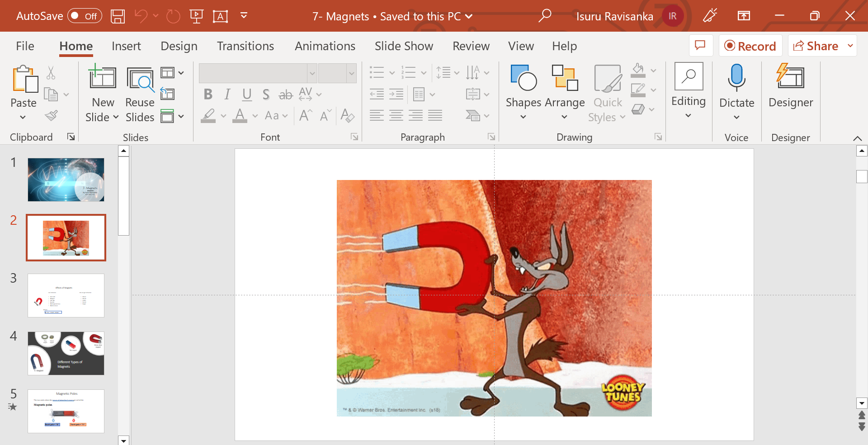Open the font name combo box
Screen dimensions: 868x445
click(258, 73)
